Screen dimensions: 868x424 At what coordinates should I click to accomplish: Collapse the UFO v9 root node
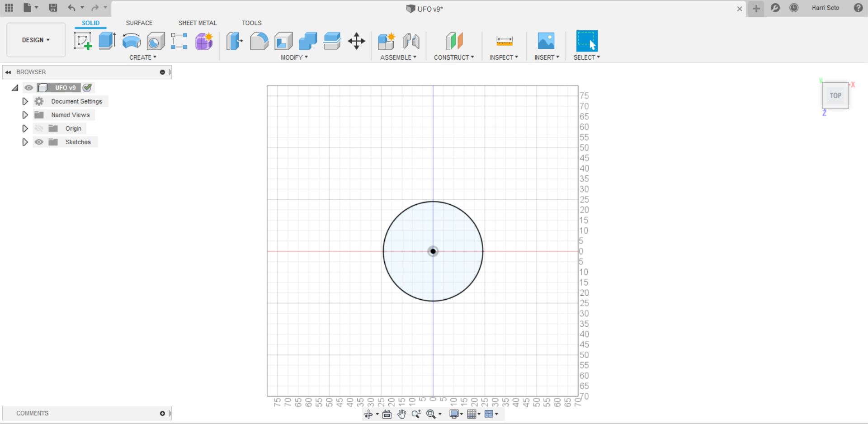pyautogui.click(x=15, y=88)
